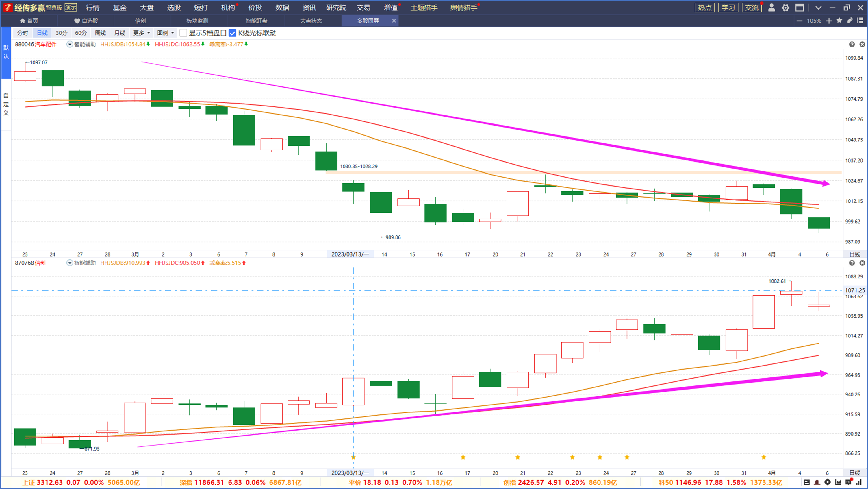Screen dimensions: 868x489
Task: Open the 图例 dropdown
Action: (166, 33)
